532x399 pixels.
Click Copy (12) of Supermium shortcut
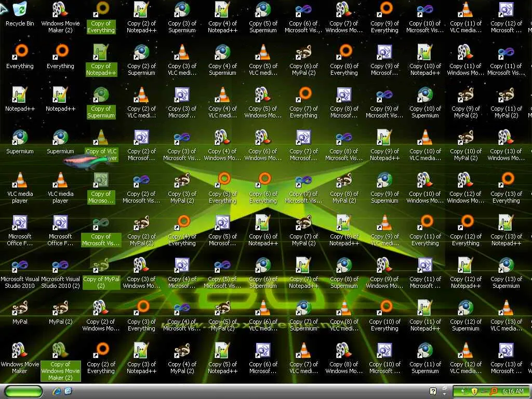tap(465, 315)
